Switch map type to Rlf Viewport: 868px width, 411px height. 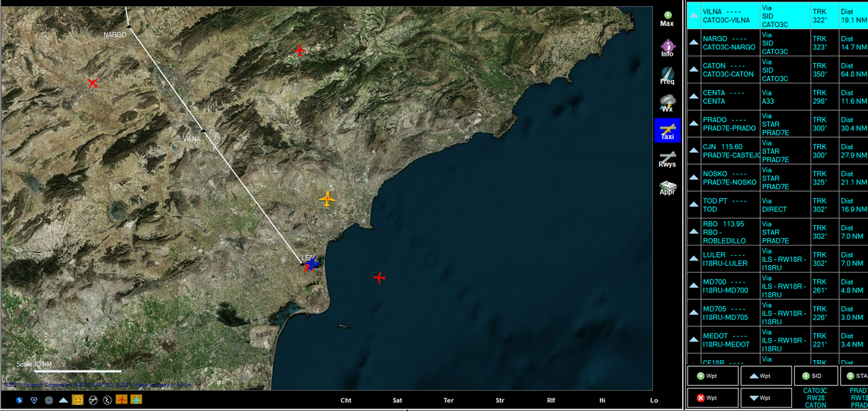pyautogui.click(x=551, y=401)
